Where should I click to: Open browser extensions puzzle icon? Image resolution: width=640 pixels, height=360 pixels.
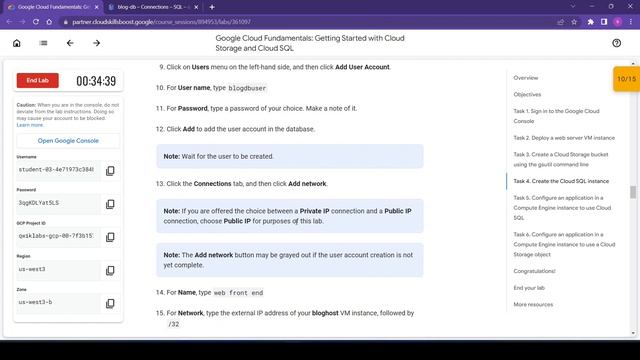(591, 22)
